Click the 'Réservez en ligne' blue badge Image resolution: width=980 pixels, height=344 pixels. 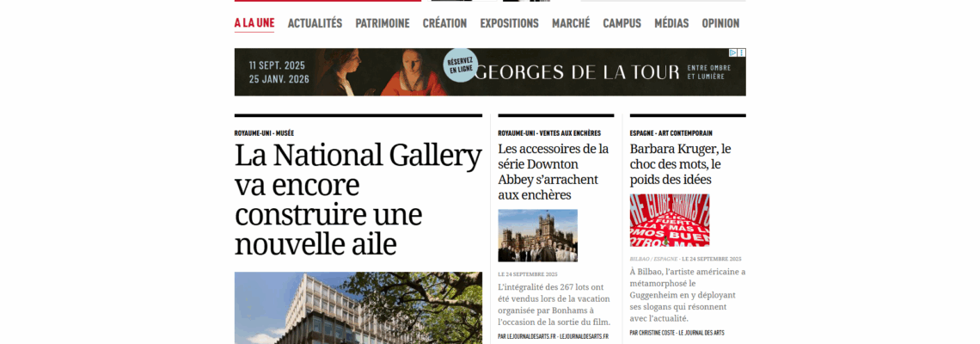pyautogui.click(x=461, y=65)
